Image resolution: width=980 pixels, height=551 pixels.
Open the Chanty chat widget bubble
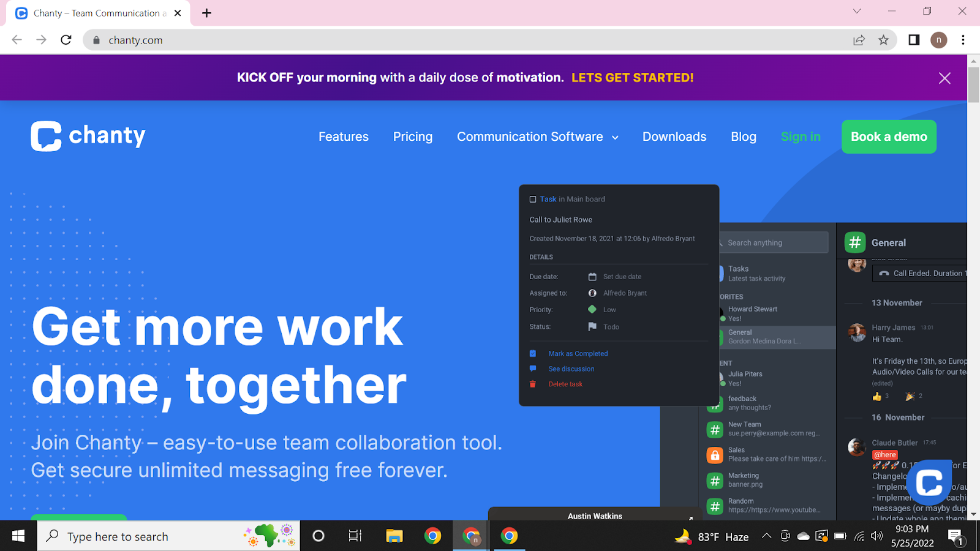(x=929, y=483)
